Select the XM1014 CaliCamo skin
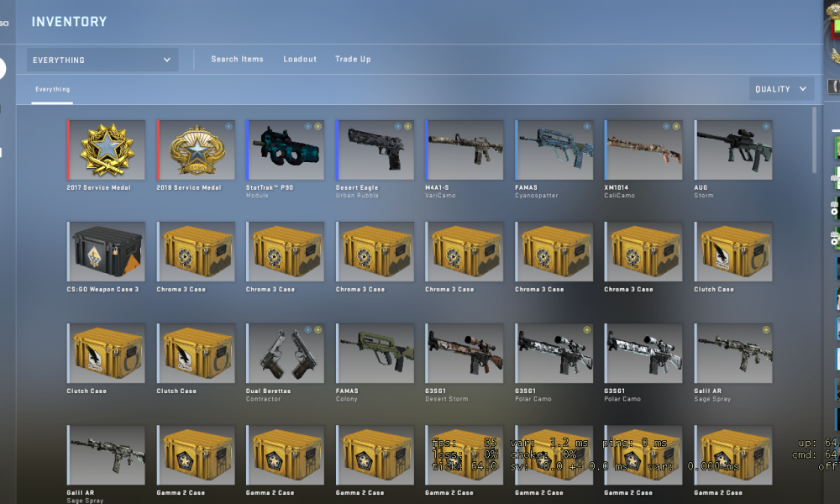Screen dimensions: 840x504 tap(643, 150)
